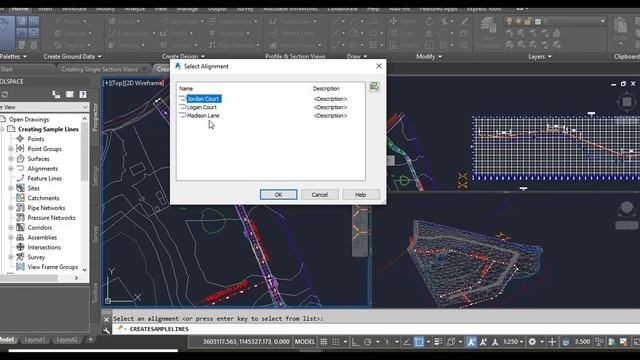Expand the Corridors tree node
The width and height of the screenshot is (640, 360).
[x=11, y=227]
